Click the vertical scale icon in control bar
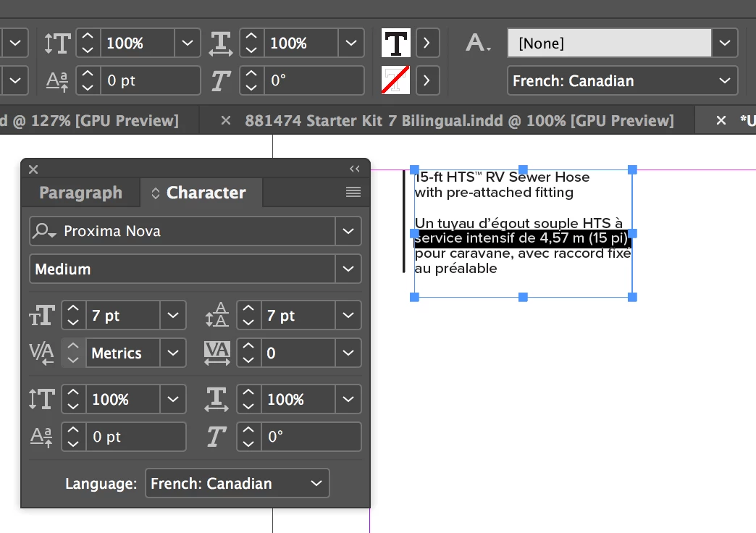This screenshot has width=756, height=533. (57, 43)
